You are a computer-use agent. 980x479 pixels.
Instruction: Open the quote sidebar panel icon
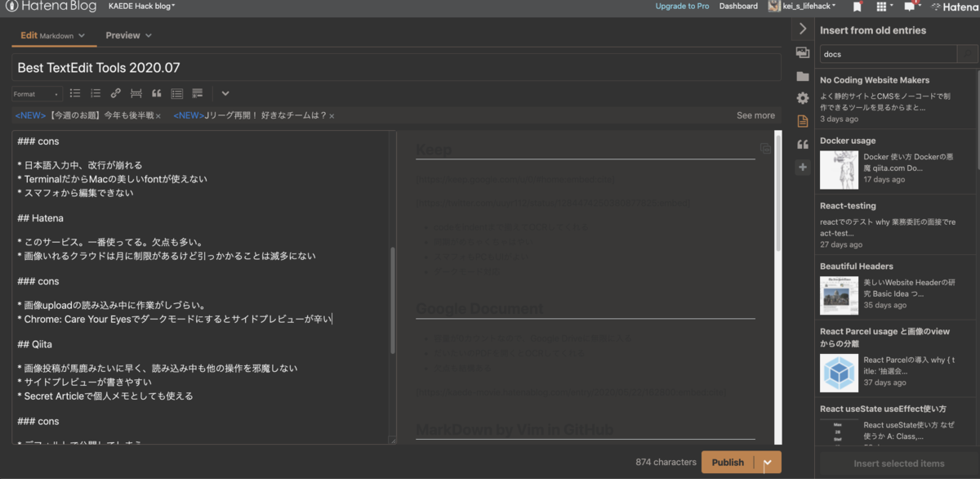pyautogui.click(x=803, y=144)
